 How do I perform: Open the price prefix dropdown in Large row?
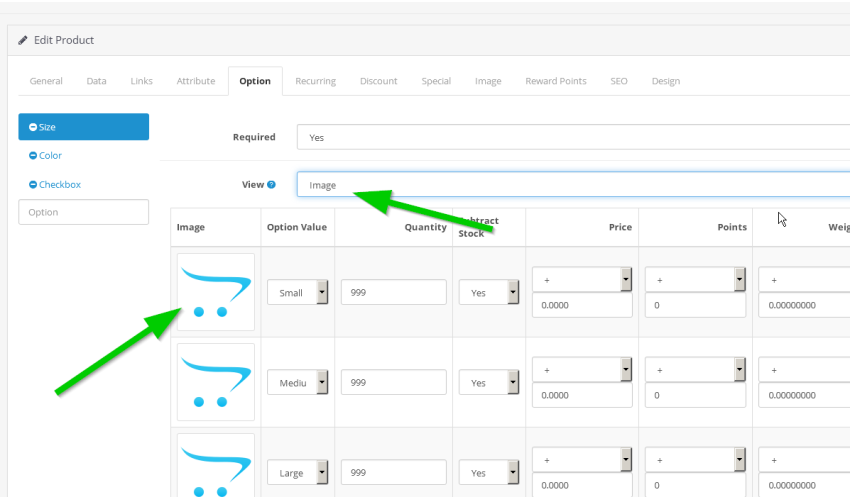coord(582,460)
